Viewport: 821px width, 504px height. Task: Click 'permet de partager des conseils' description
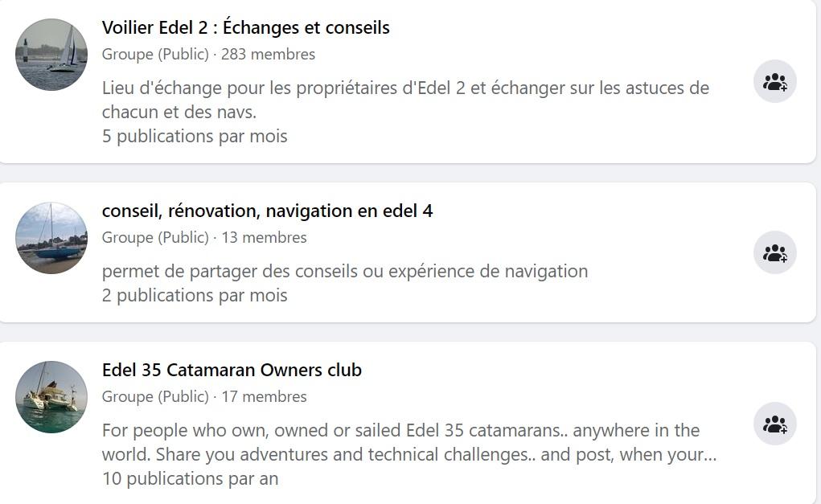344,271
